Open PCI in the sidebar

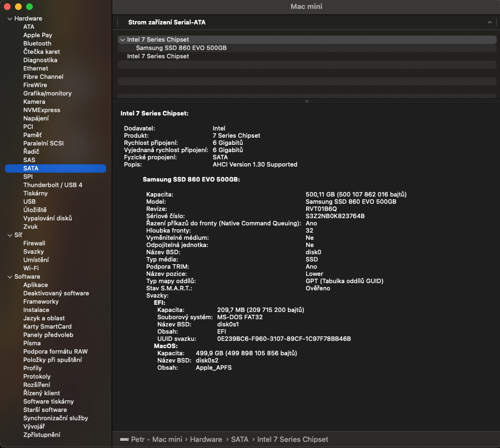pyautogui.click(x=28, y=127)
